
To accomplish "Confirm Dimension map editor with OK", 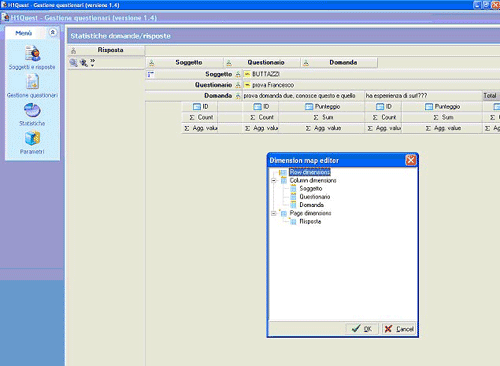I will 362,329.
